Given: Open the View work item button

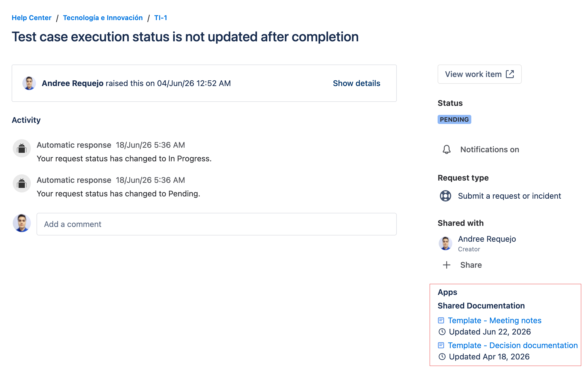Looking at the screenshot, I should [x=480, y=74].
